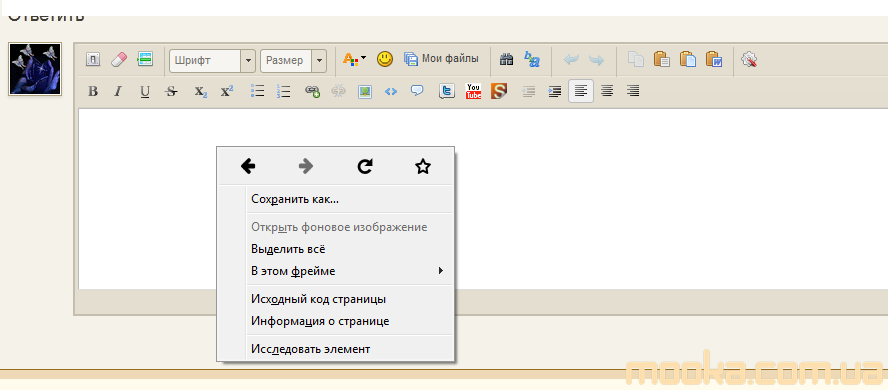Toggle bold formatting in editor toolbar
888x390 pixels.
[93, 91]
